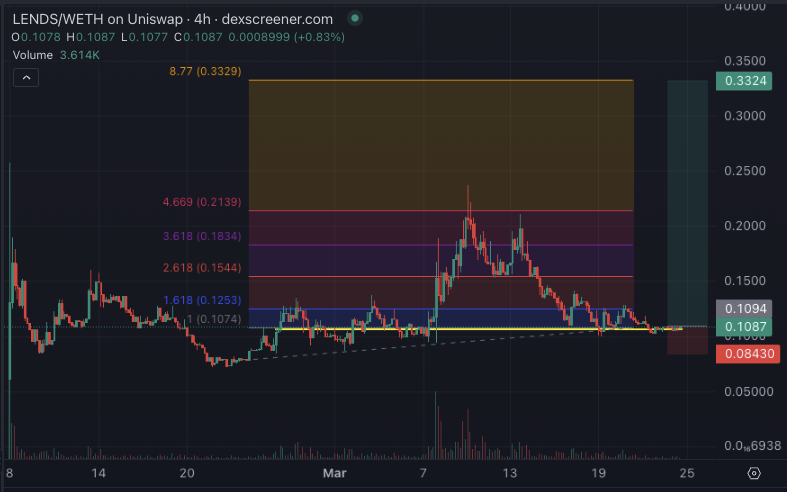787x492 pixels.
Task: Click the 0.3500 price axis label
Action: pyautogui.click(x=745, y=61)
